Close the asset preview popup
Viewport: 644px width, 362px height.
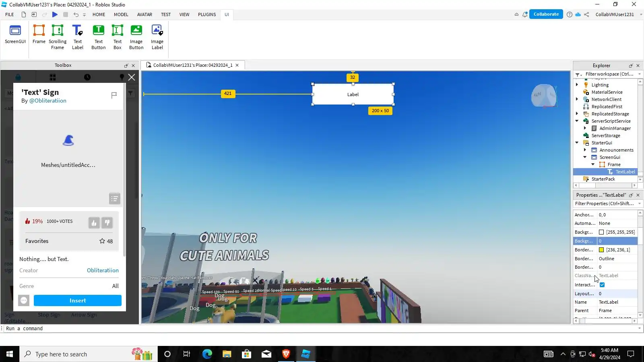pyautogui.click(x=132, y=77)
